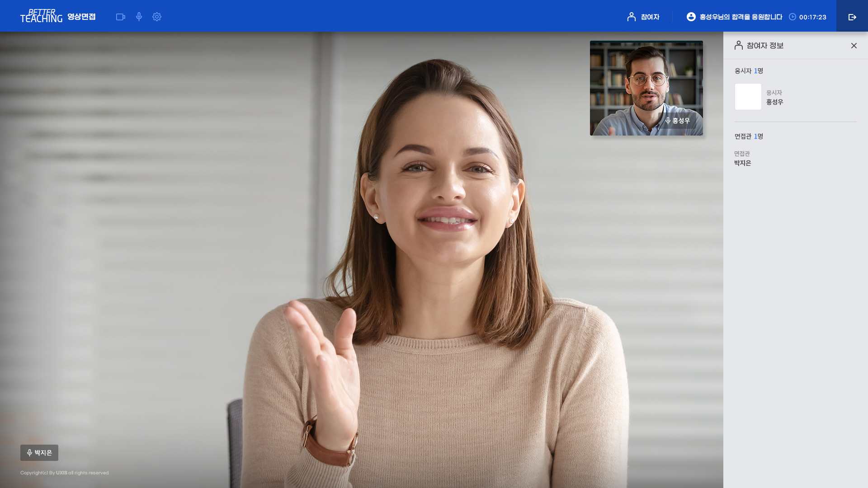Click the 00:17:23 elapsed time

813,17
